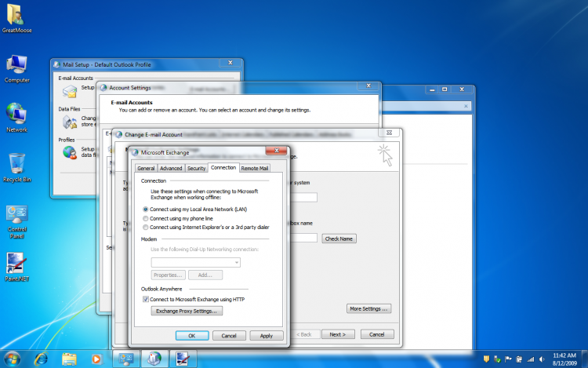
Task: Click Cancel in Change E-mail Account wizard
Action: coord(377,334)
